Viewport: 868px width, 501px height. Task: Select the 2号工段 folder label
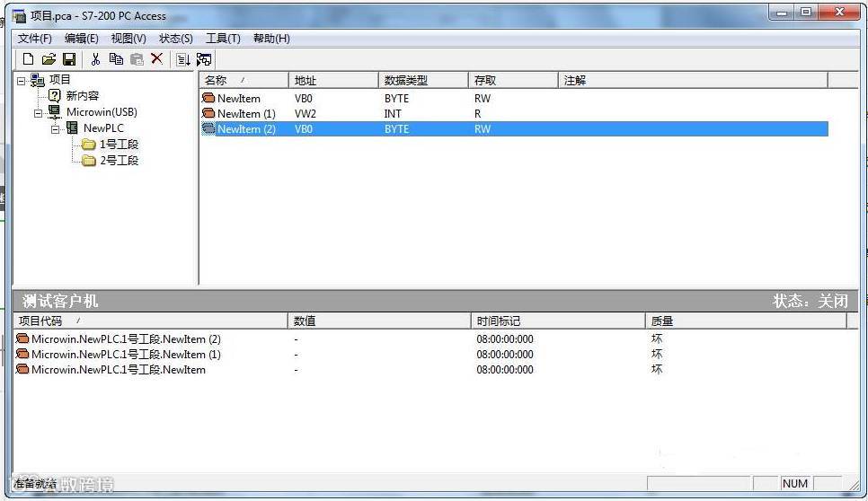point(119,161)
